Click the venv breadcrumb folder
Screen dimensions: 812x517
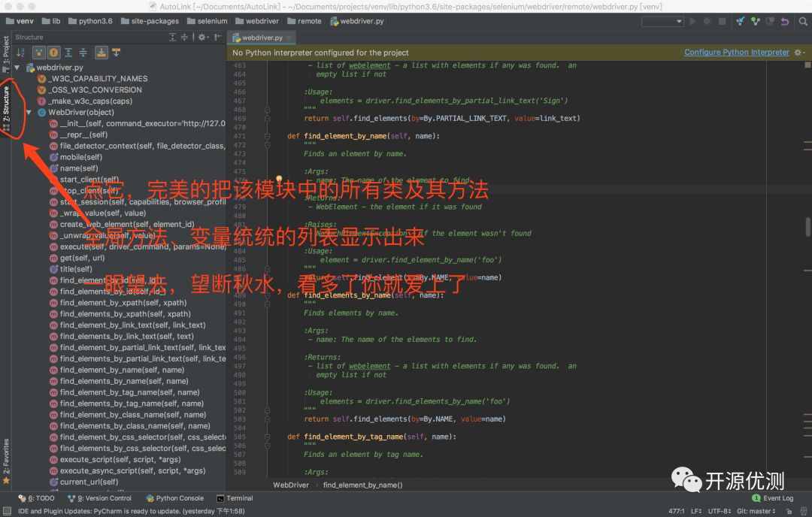(20, 21)
